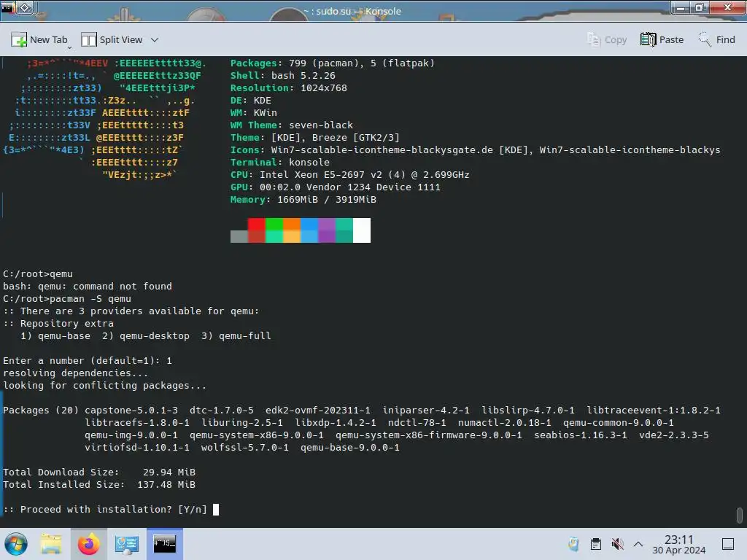Open Firefox from the taskbar

88,544
